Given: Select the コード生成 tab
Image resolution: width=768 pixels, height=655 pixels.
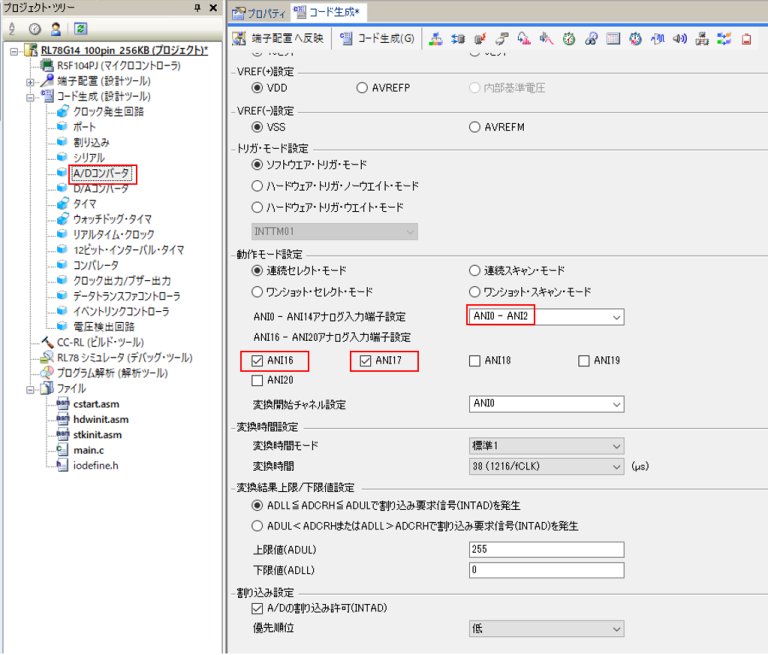Looking at the screenshot, I should (329, 13).
